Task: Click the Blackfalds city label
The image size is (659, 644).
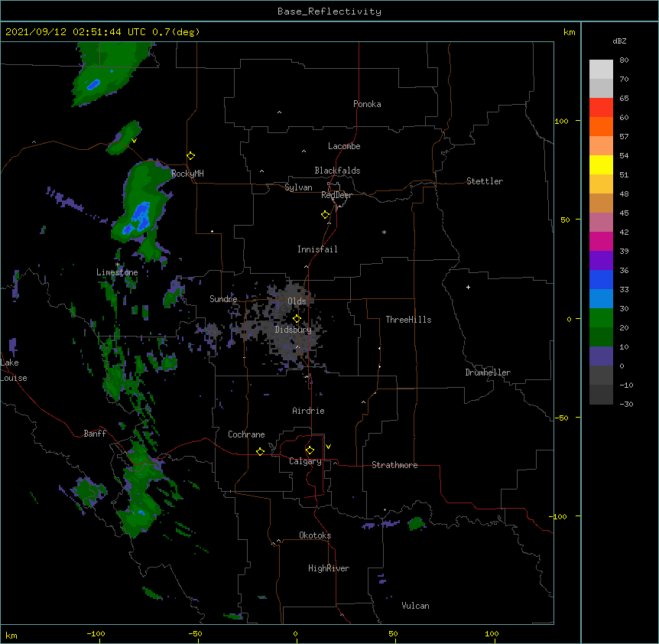Action: click(337, 171)
